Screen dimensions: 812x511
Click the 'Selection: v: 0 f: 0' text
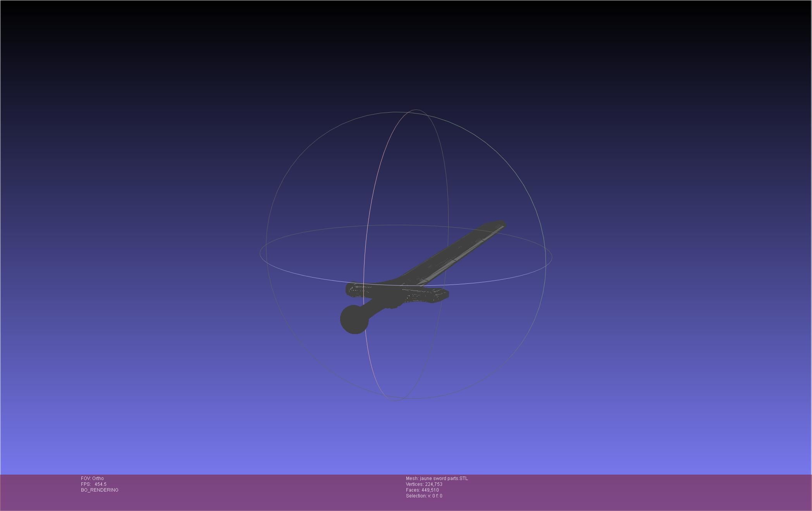[x=424, y=496]
